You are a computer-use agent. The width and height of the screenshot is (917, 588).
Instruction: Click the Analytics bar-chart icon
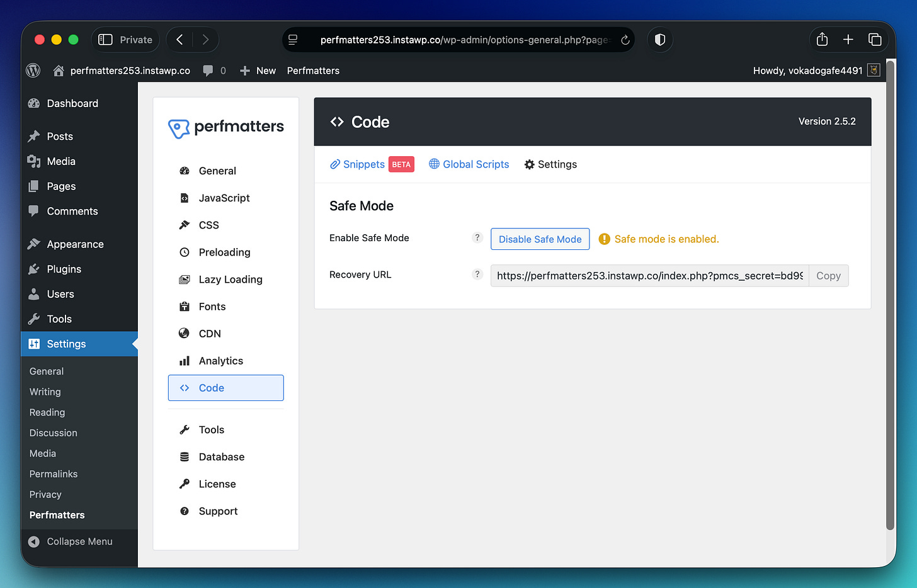[x=184, y=360]
